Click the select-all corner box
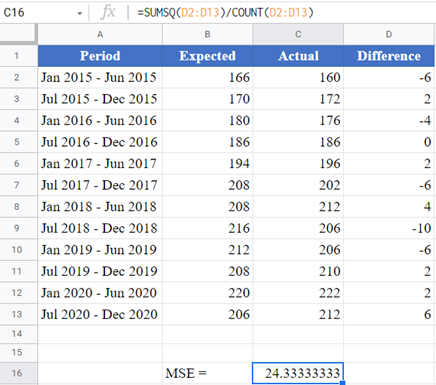 point(19,34)
